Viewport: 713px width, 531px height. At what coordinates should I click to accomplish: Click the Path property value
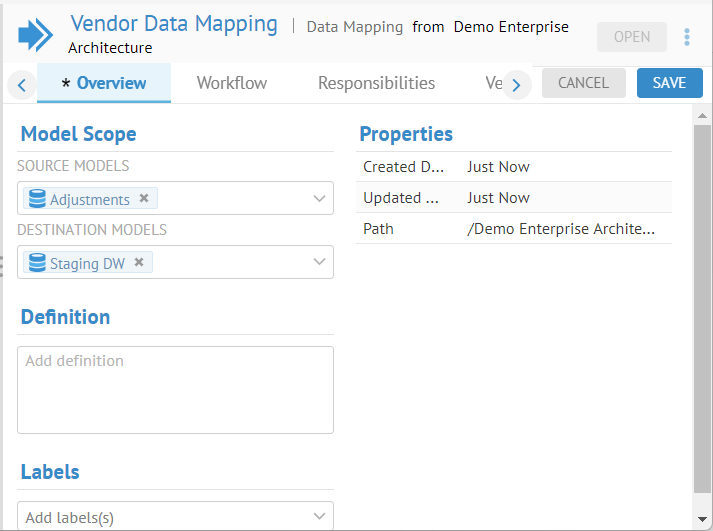point(561,229)
